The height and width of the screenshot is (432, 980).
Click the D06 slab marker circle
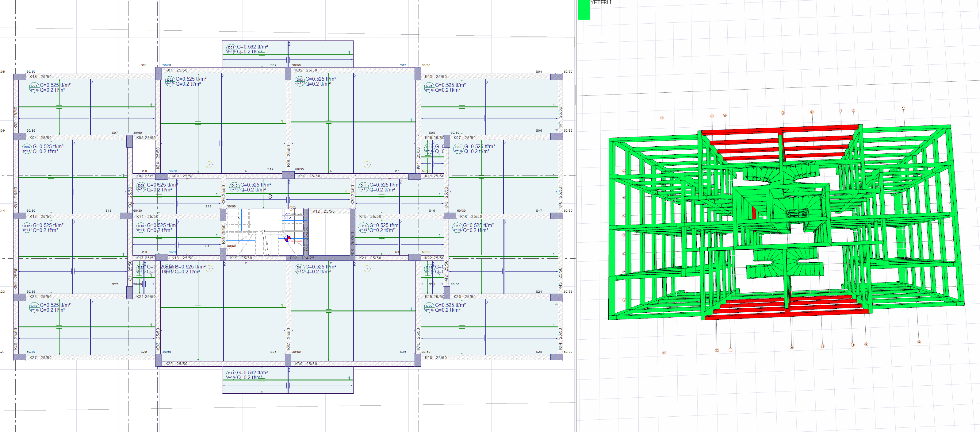click(27, 149)
